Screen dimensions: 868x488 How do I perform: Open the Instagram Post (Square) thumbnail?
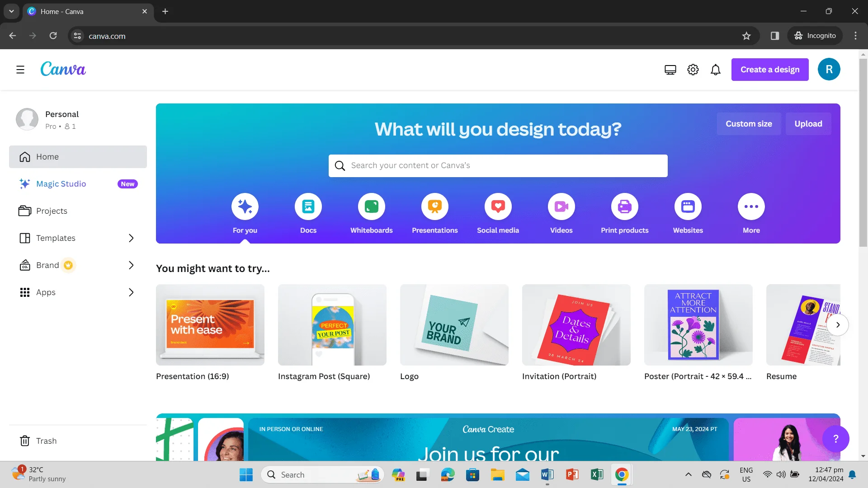point(332,325)
